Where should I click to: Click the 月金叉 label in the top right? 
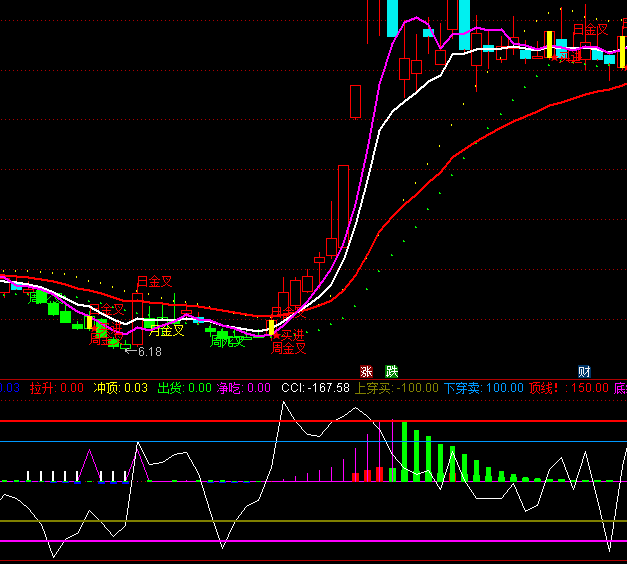(590, 30)
